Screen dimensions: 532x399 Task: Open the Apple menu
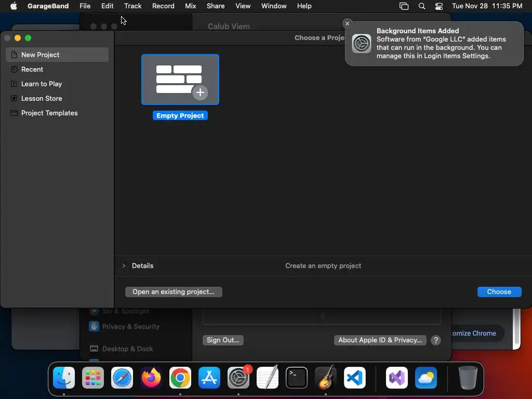point(14,6)
